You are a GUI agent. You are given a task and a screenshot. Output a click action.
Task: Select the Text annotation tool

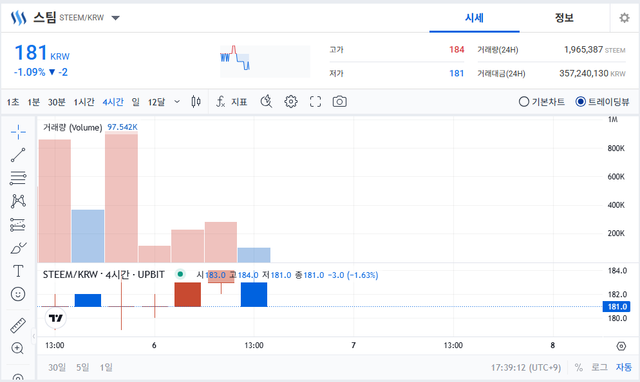point(18,271)
